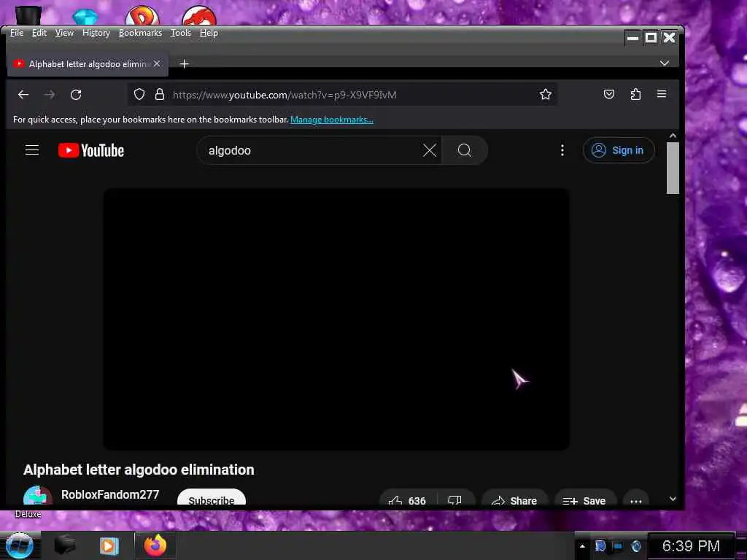Click the YouTube search magnifier button

pos(465,150)
